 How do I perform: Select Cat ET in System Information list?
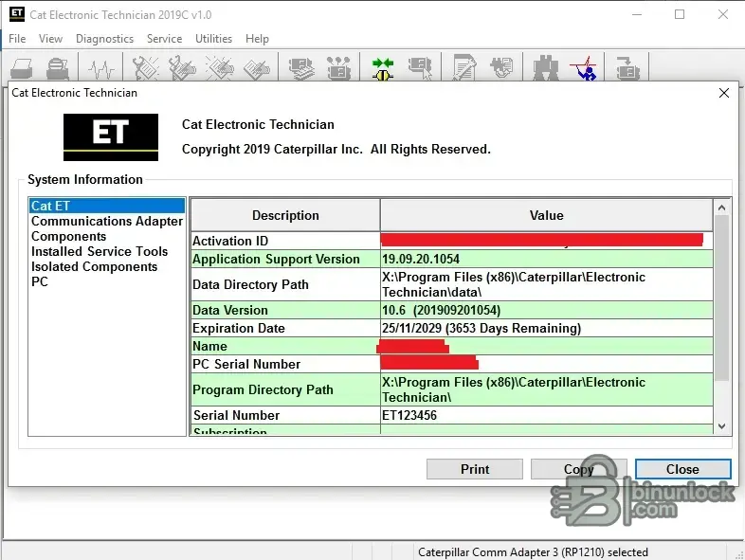tap(107, 206)
